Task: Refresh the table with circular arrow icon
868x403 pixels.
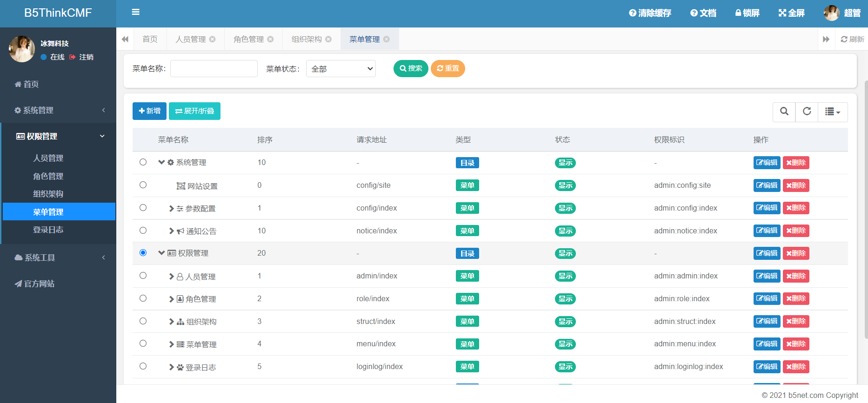Action: [x=807, y=112]
